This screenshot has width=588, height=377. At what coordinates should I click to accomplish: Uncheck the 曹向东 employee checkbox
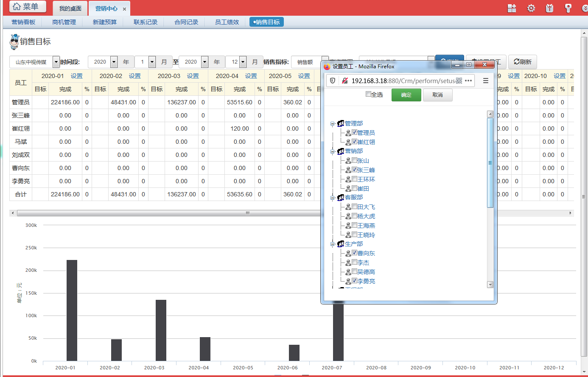pos(354,253)
